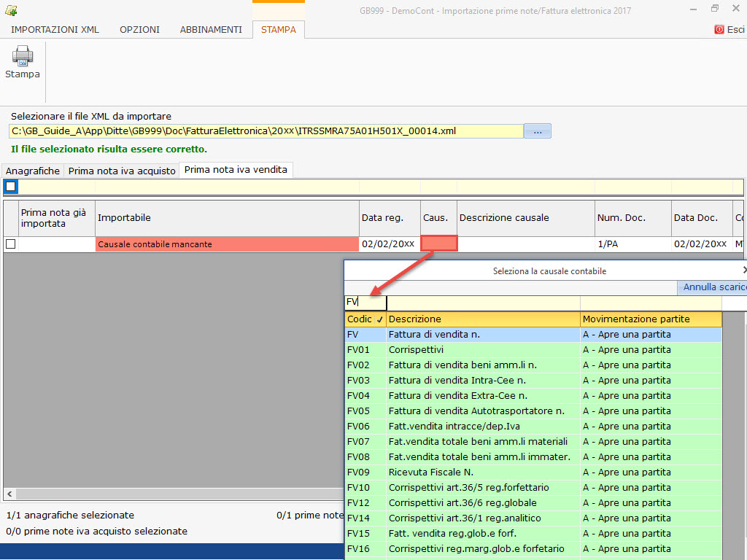Open the IMPORTAZIONI XML tab
The width and height of the screenshot is (747, 560).
pyautogui.click(x=55, y=30)
